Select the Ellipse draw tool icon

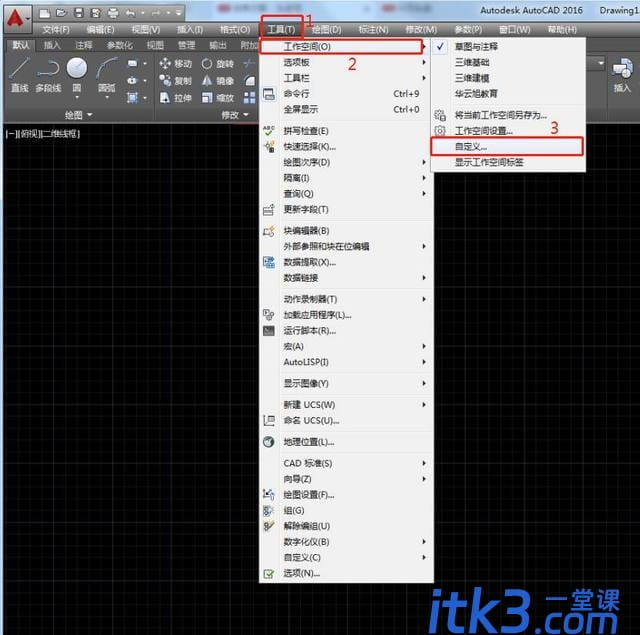[x=132, y=81]
